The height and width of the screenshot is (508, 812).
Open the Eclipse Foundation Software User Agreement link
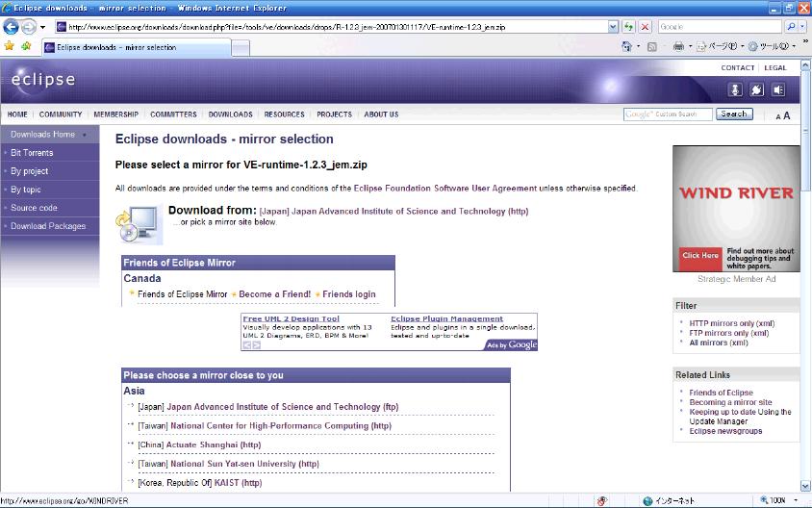point(445,189)
